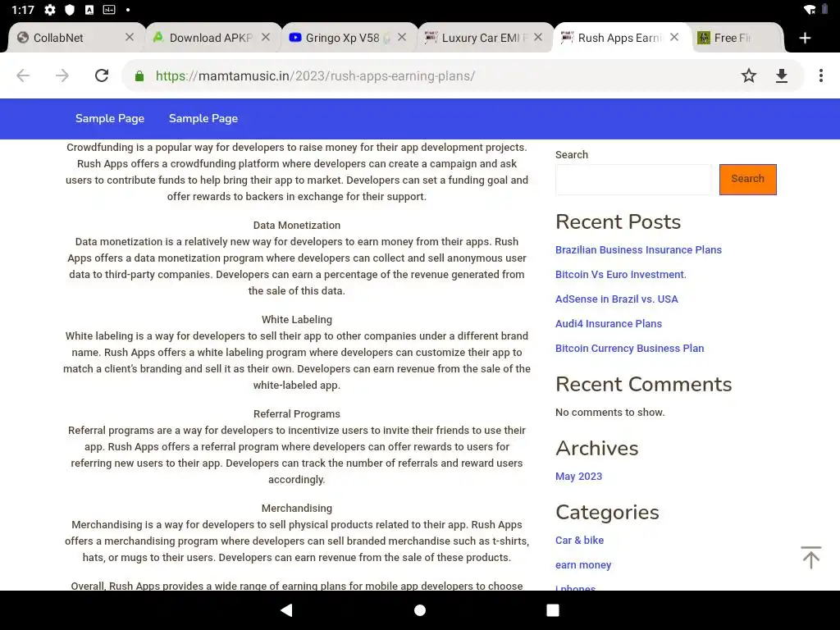Tap the green padlock security icon
840x630 pixels.
point(139,76)
